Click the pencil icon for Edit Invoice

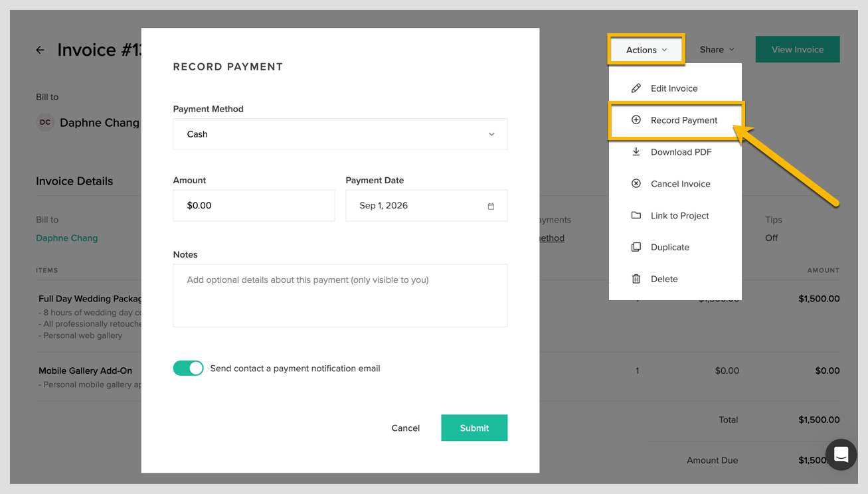(636, 88)
